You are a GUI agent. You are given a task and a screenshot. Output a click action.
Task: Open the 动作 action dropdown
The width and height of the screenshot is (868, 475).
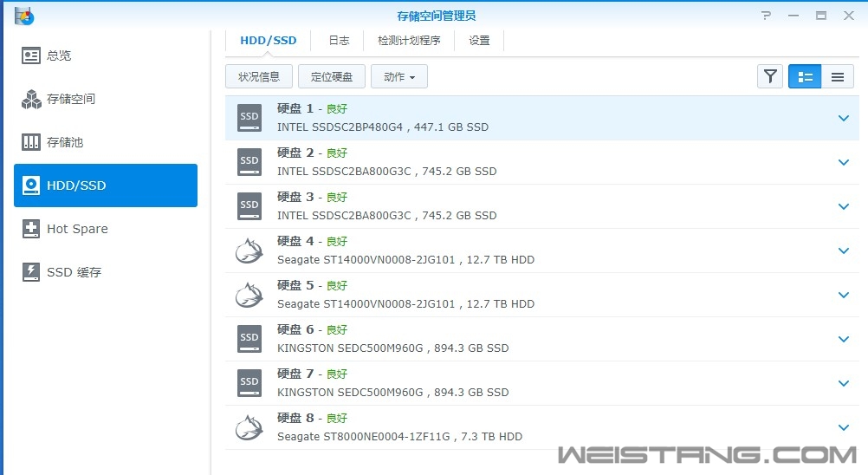399,76
